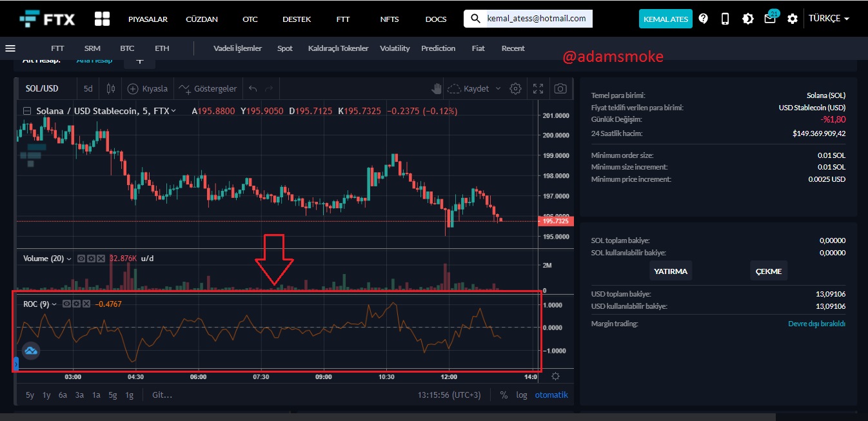Set chart range to 5y
This screenshot has width=868, height=421.
(x=30, y=395)
